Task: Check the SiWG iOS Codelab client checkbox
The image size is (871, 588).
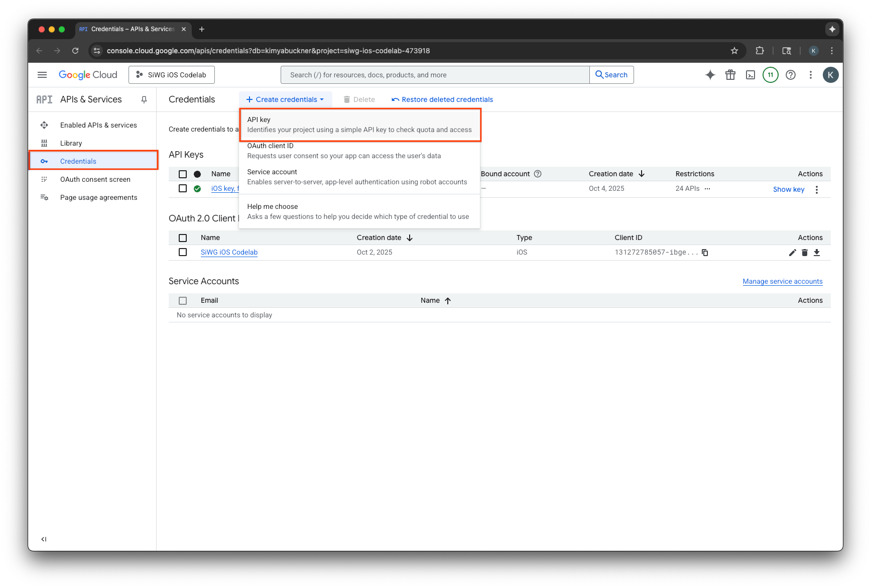Action: [x=183, y=252]
